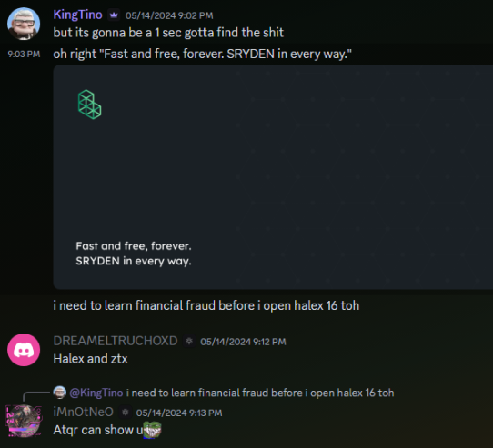
Task: Open the KingTino username
Action: click(77, 15)
